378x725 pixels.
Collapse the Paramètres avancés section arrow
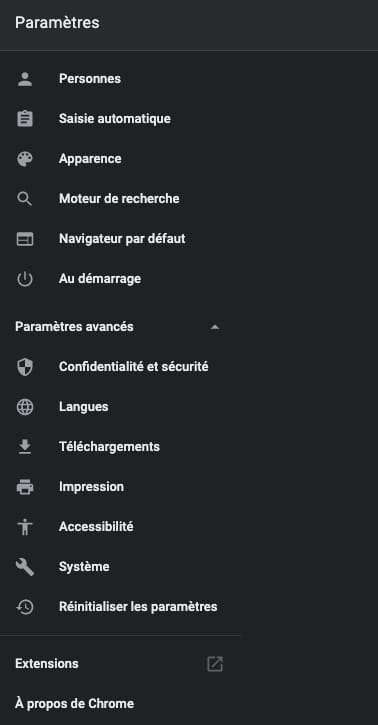point(215,327)
